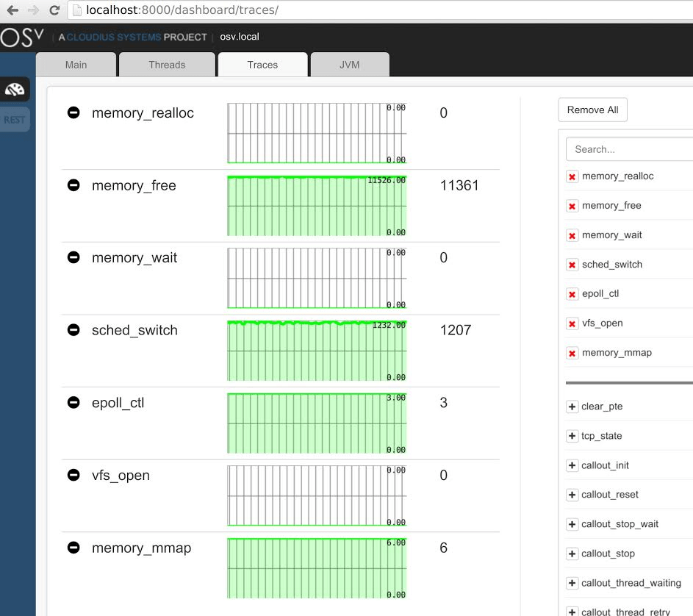693x616 pixels.
Task: Open the JVM tab
Action: coord(349,65)
